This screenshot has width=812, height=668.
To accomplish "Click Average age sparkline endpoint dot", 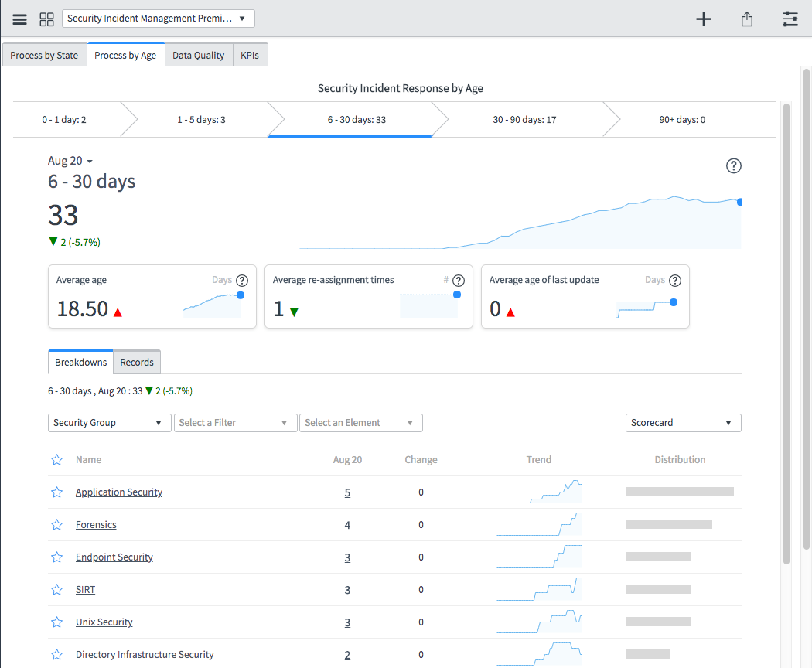I will 241,295.
